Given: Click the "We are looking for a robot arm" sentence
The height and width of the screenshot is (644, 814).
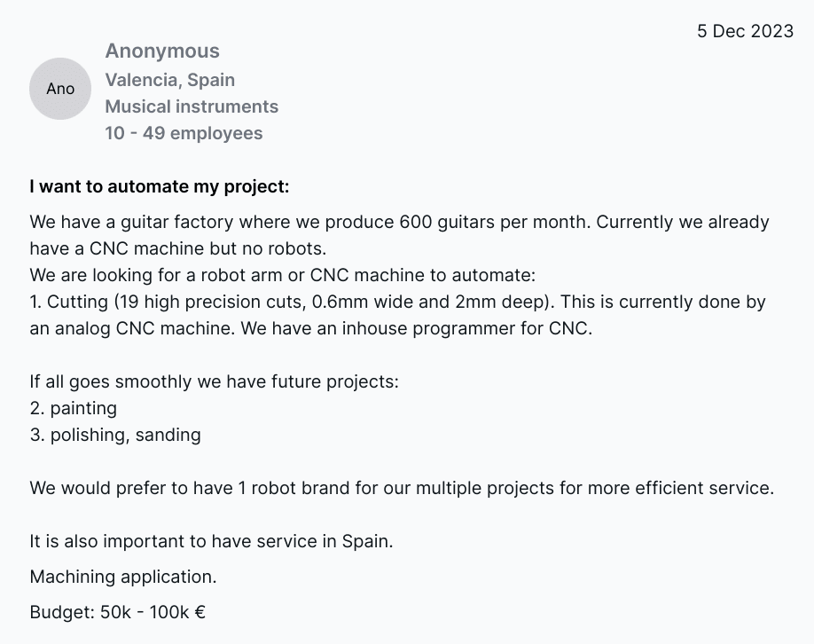Looking at the screenshot, I should (282, 275).
